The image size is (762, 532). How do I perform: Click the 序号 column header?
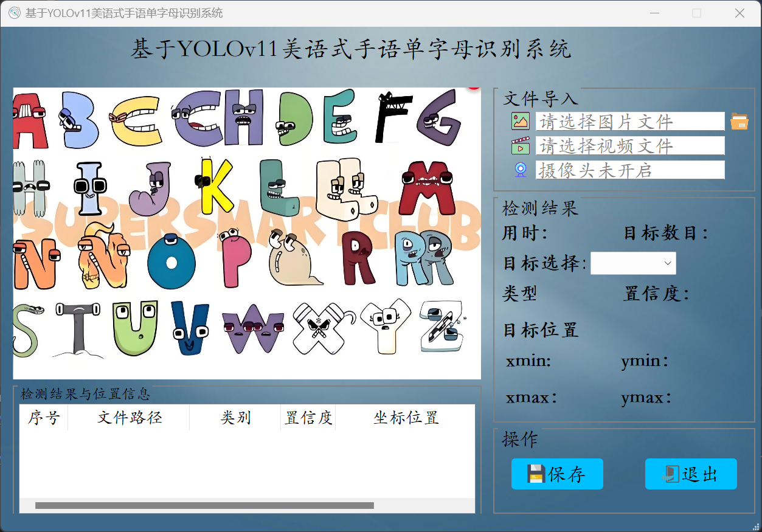(x=44, y=418)
